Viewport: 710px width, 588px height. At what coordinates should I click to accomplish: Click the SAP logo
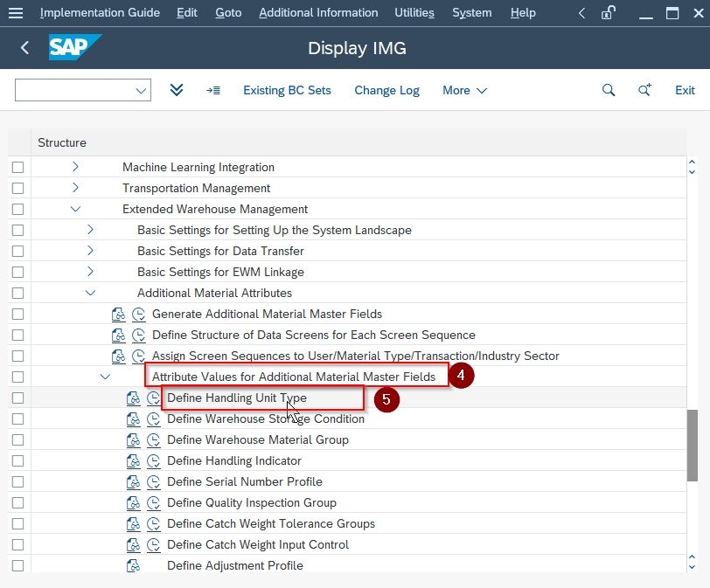click(74, 47)
